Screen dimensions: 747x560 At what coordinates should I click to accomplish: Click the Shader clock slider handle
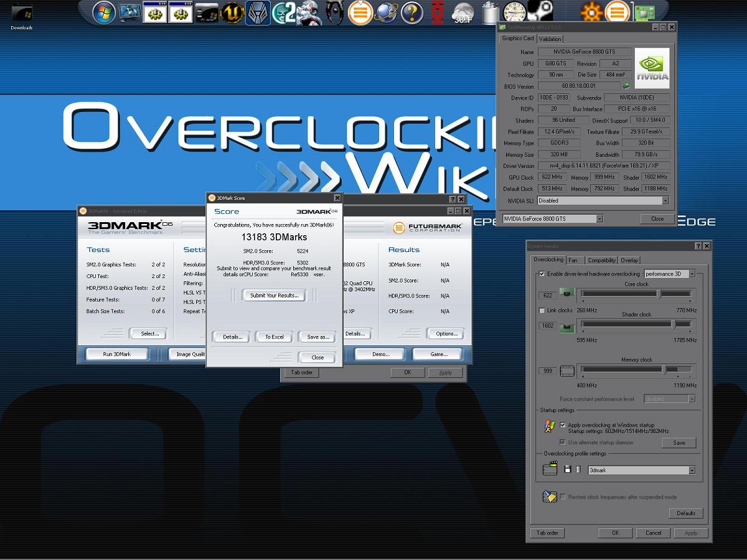pos(674,325)
